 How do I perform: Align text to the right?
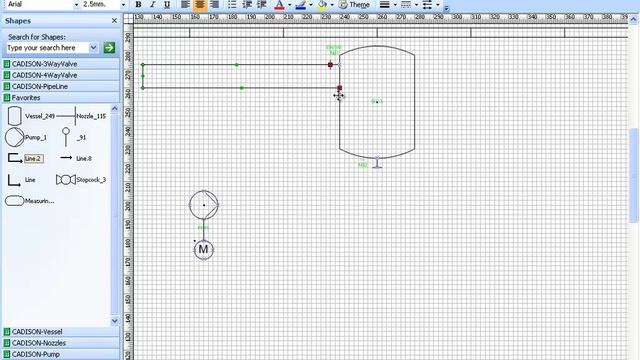[214, 4]
